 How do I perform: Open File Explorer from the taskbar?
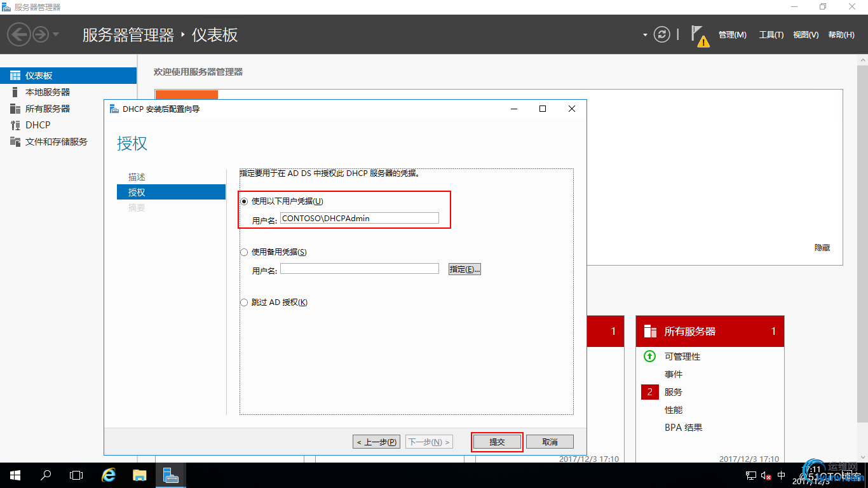(x=140, y=475)
